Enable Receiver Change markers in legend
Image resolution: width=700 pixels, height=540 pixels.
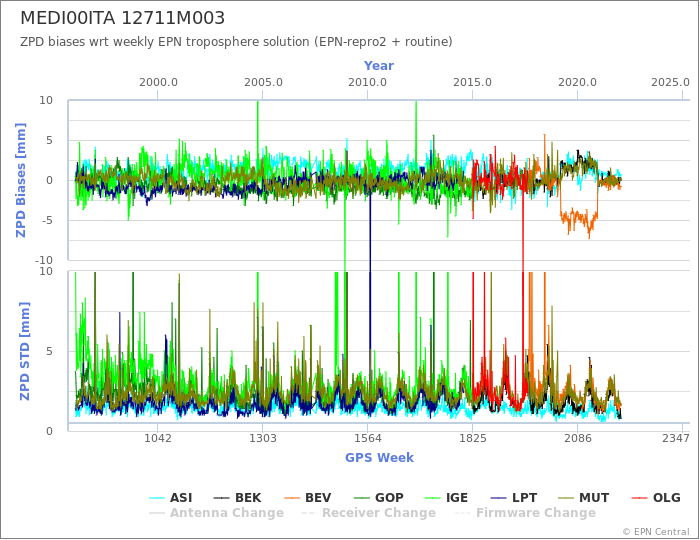368,513
